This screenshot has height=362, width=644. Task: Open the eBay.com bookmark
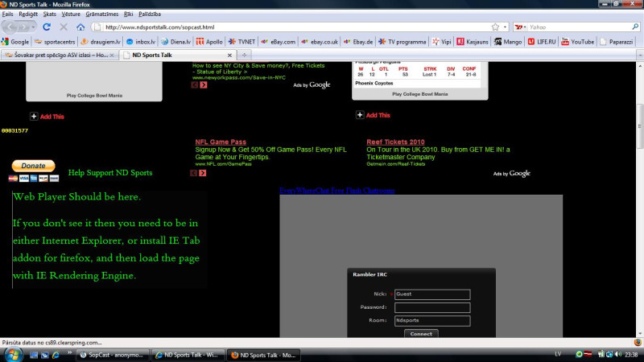coord(278,42)
